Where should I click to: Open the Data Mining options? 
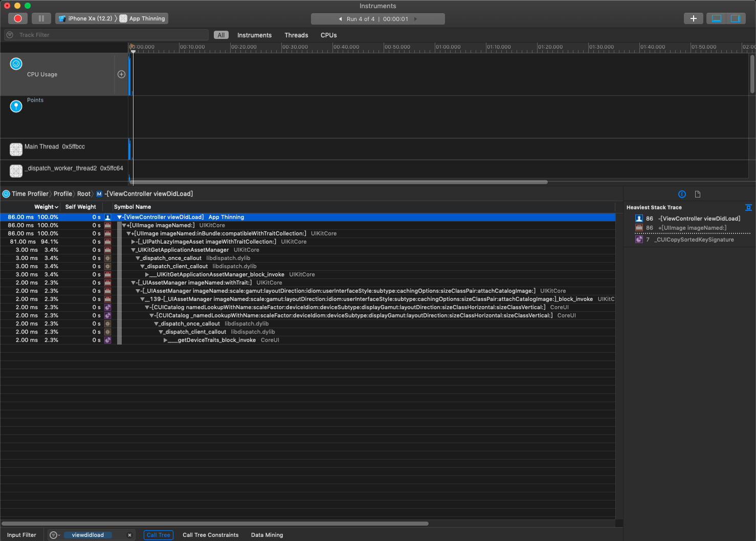(267, 535)
